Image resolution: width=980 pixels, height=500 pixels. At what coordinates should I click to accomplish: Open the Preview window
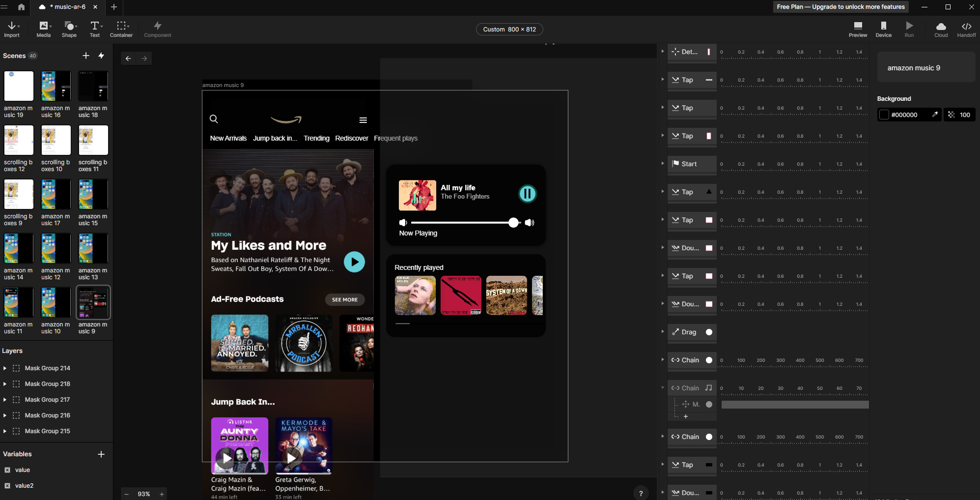point(858,29)
